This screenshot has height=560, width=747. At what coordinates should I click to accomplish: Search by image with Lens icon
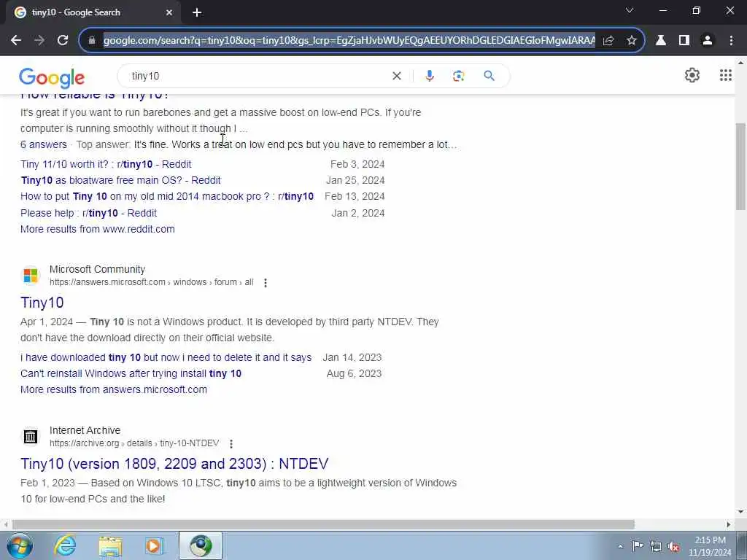pos(458,76)
